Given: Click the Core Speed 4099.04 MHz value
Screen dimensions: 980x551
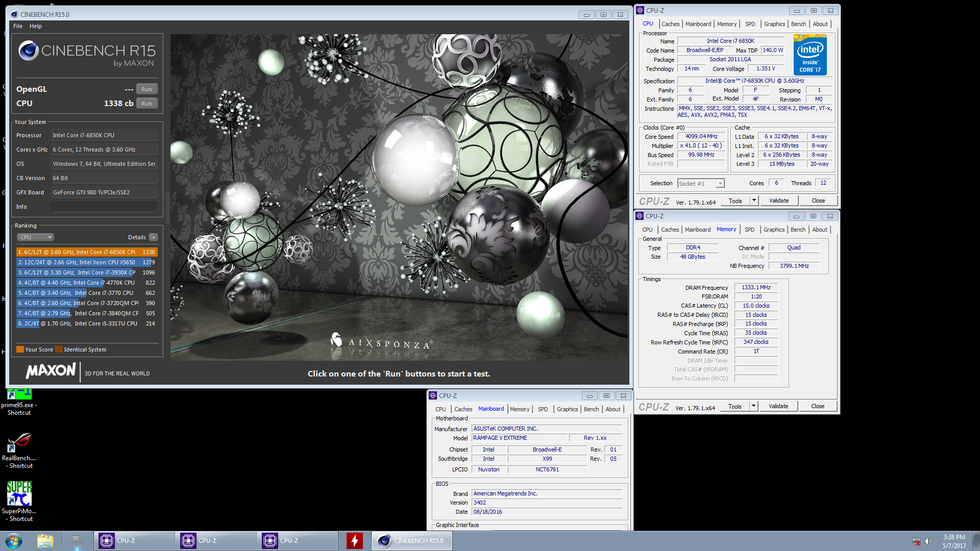Looking at the screenshot, I should (701, 137).
